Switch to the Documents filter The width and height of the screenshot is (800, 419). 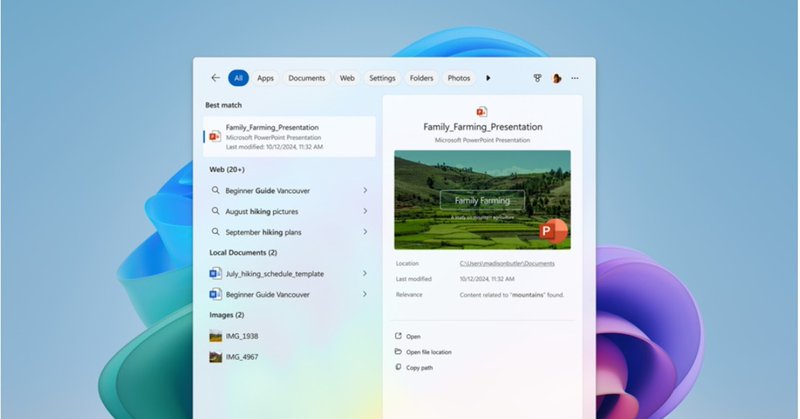pos(307,78)
